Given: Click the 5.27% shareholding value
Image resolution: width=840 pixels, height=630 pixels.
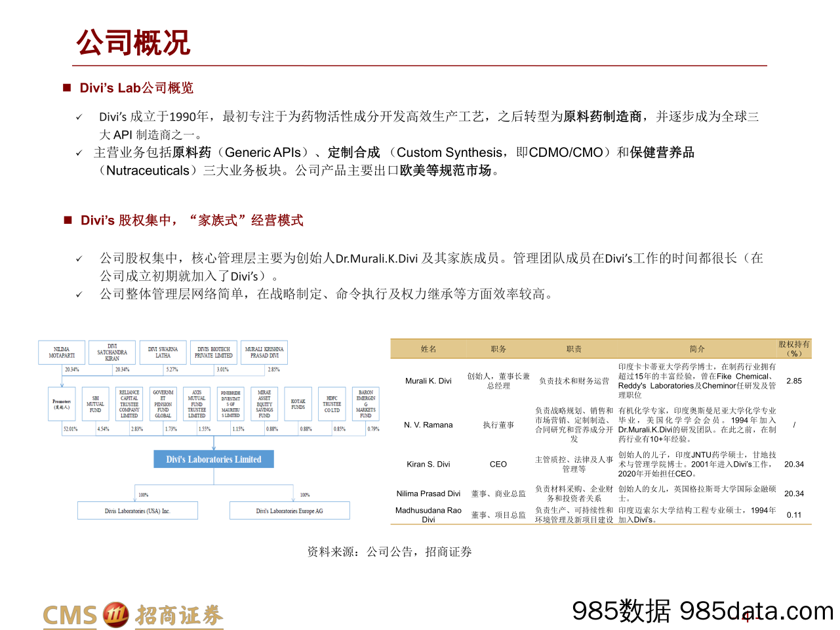Looking at the screenshot, I should 172,369.
